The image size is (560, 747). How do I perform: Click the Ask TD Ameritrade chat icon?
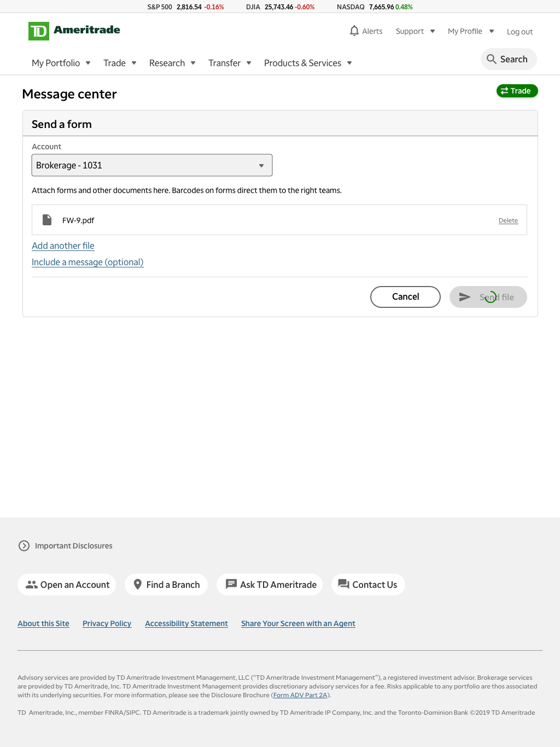tap(231, 584)
